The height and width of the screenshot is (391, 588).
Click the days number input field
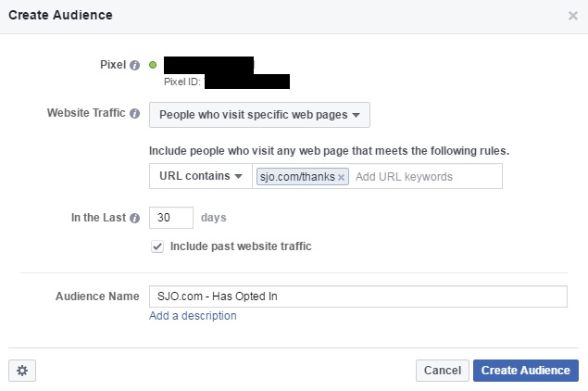171,218
